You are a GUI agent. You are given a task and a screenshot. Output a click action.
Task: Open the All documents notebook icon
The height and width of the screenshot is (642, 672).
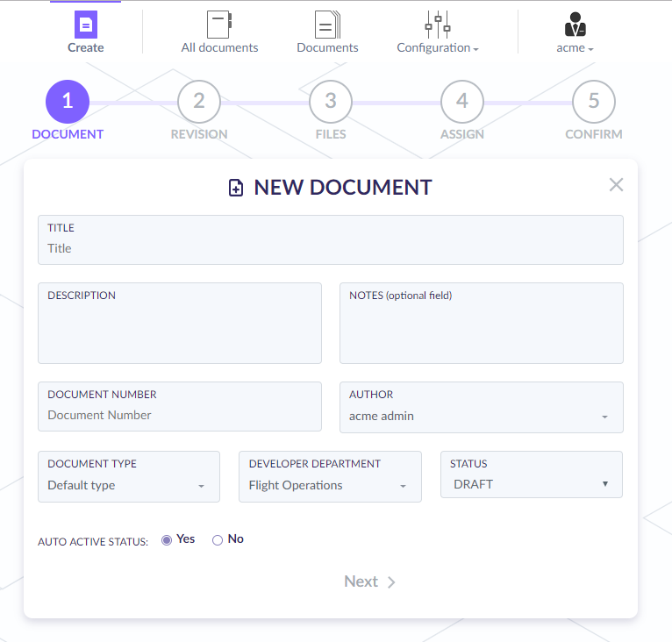(219, 25)
